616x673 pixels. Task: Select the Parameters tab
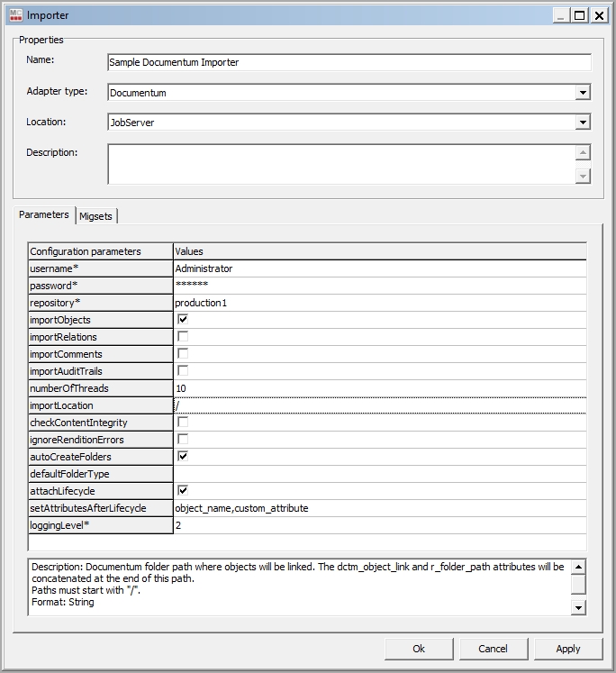[44, 215]
